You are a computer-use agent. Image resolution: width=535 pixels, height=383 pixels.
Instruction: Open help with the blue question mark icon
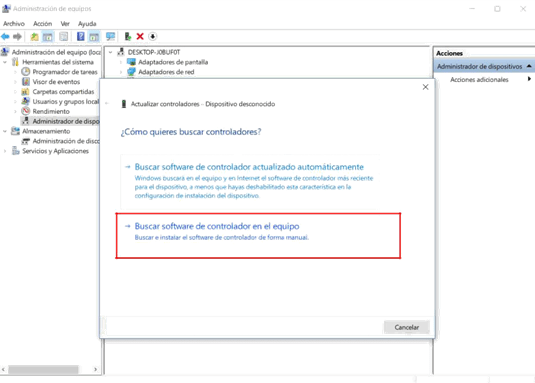tap(81, 36)
